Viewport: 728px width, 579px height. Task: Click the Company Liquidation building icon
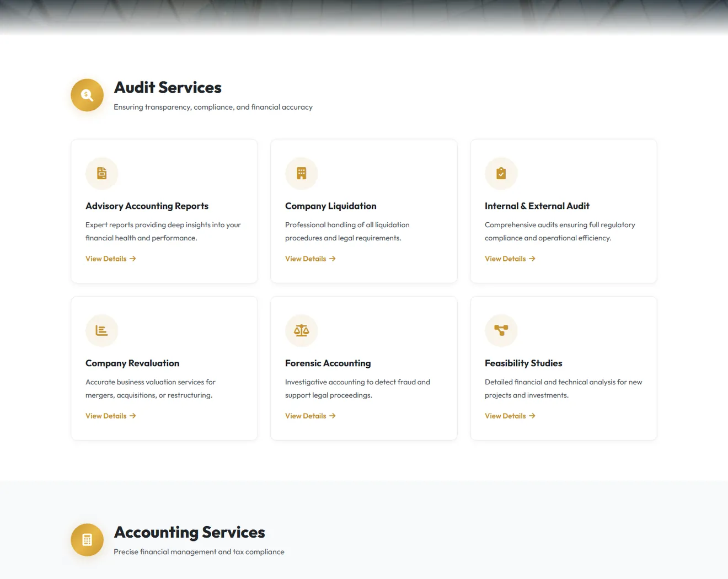302,173
